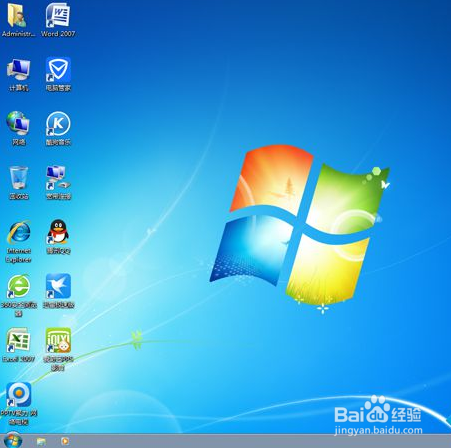The height and width of the screenshot is (448, 451).
Task: Select the Xunlei (Thunder) bird icon
Action: pyautogui.click(x=58, y=286)
